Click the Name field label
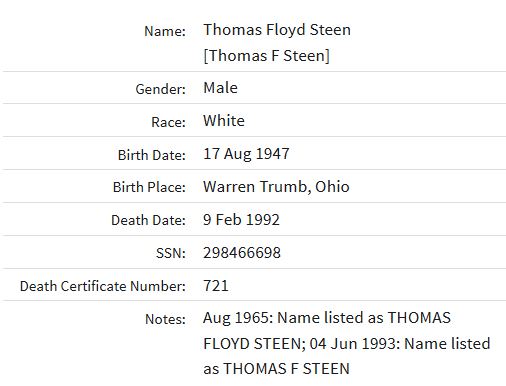This screenshot has height=386, width=506. 165,31
